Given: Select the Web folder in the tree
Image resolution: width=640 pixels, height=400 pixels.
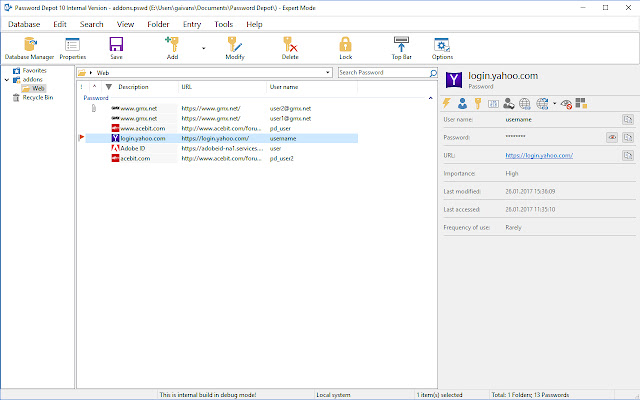Looking at the screenshot, I should [38, 89].
